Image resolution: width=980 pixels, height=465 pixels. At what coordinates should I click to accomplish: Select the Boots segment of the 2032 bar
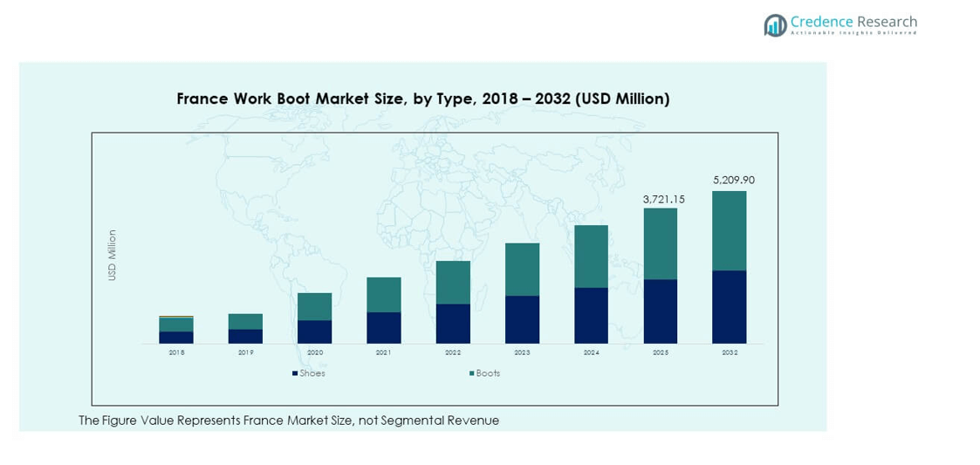(x=729, y=230)
